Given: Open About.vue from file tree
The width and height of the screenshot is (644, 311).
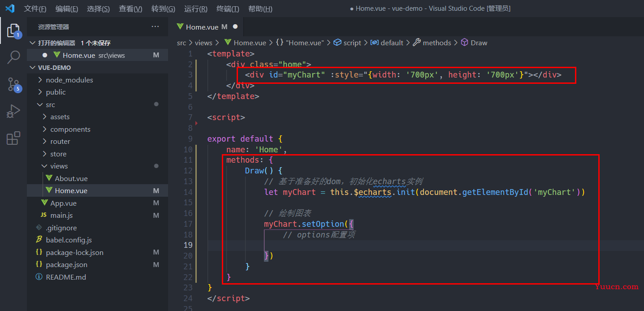Looking at the screenshot, I should (x=97, y=178).
